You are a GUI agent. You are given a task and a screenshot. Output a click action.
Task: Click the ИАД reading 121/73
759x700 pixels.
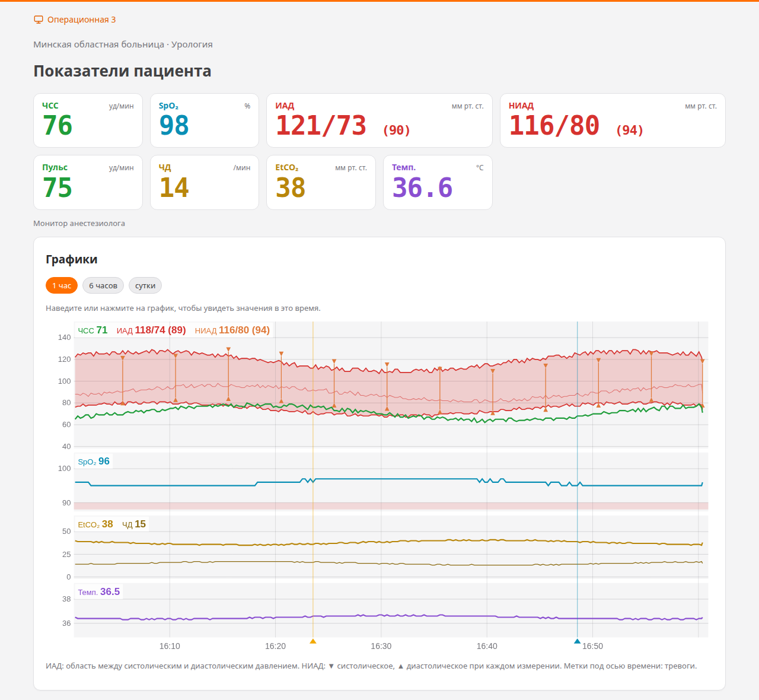(x=321, y=126)
